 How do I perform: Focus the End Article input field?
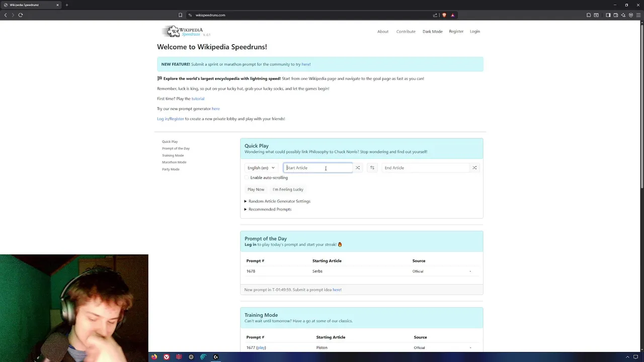click(x=426, y=168)
